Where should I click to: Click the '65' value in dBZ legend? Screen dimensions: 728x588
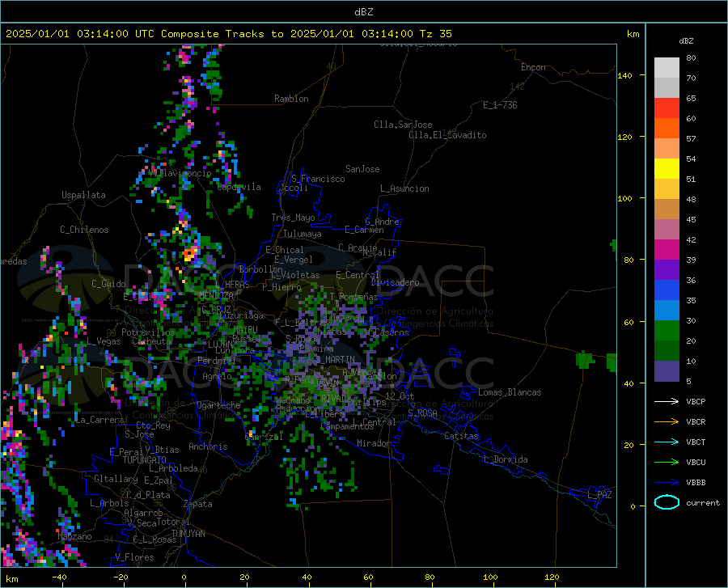(691, 99)
